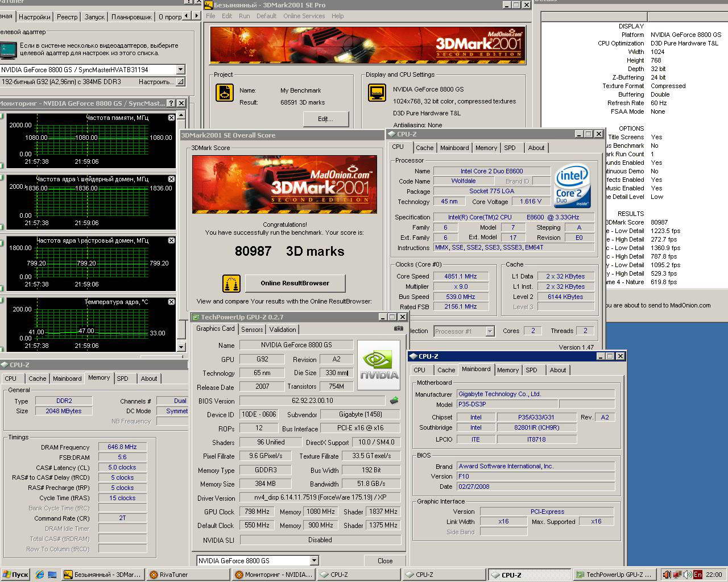This screenshot has width=728, height=582.
Task: Switch to the Безымянный - 3DMark taskbar button
Action: 103,575
